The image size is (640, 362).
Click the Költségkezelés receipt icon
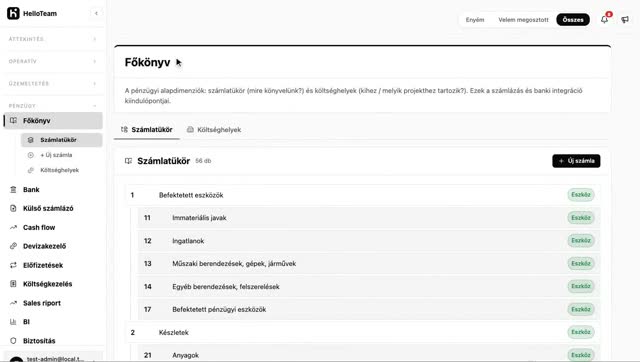(13, 284)
